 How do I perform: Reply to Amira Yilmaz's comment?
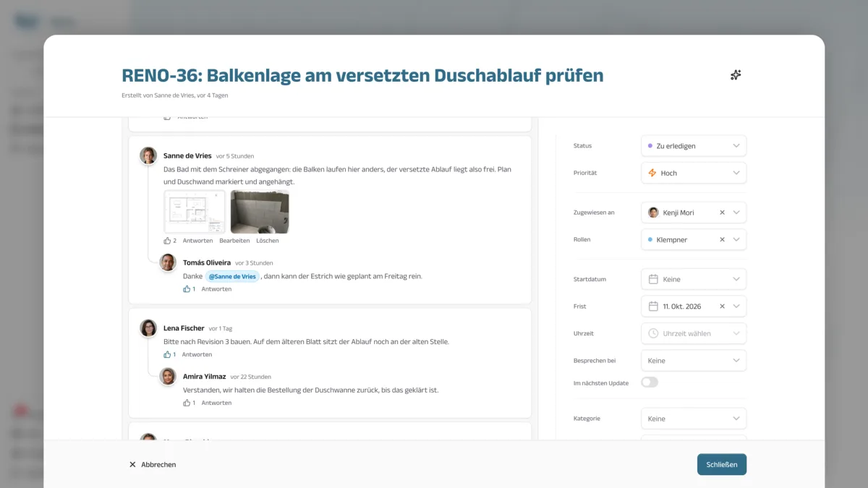[x=216, y=403]
